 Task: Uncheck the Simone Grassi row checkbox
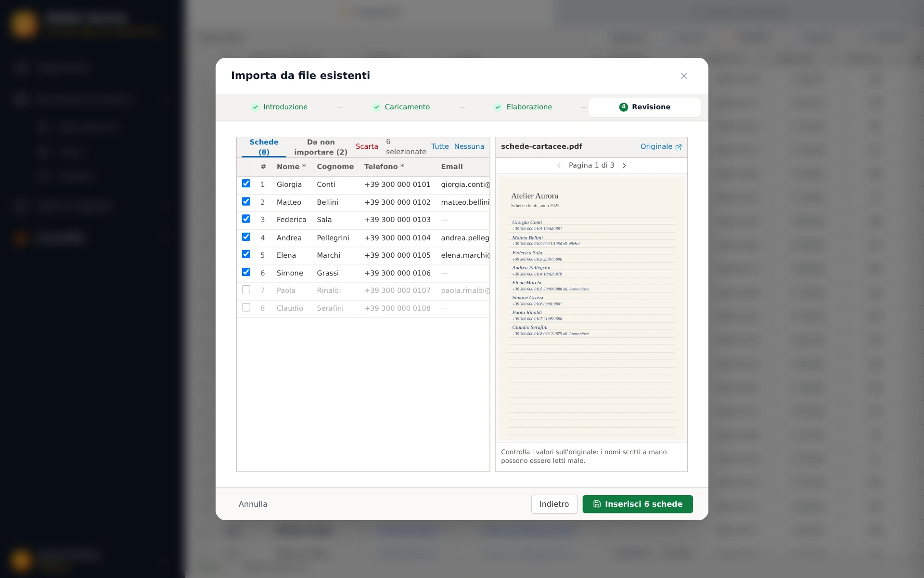(246, 272)
